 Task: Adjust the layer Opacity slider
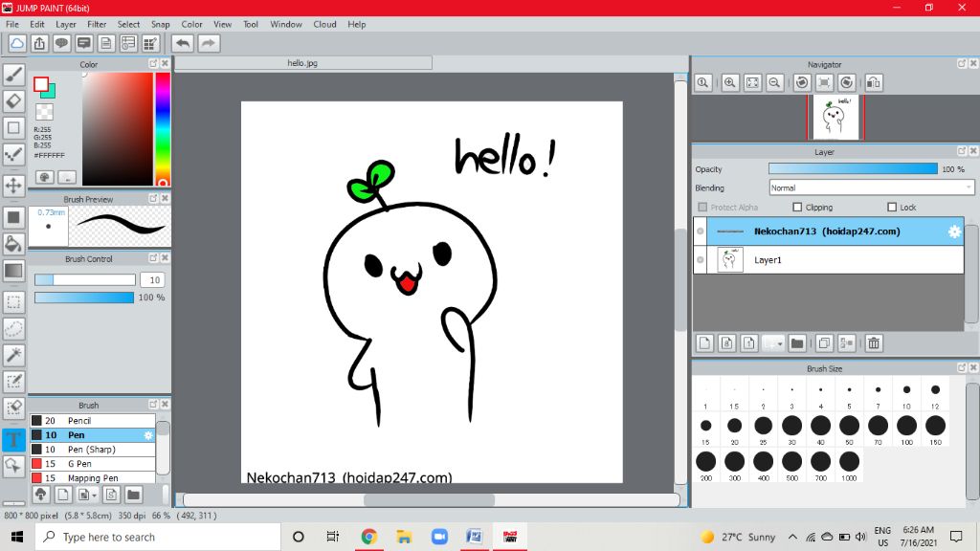(853, 168)
